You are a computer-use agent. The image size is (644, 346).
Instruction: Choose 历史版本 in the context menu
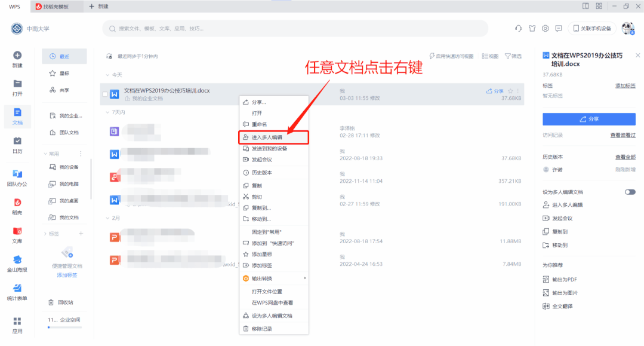point(273,173)
